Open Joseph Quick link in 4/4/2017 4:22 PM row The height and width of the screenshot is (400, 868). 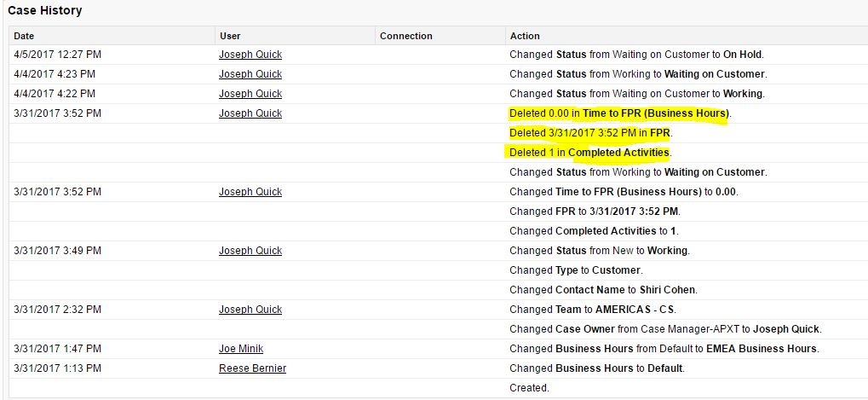(x=250, y=94)
